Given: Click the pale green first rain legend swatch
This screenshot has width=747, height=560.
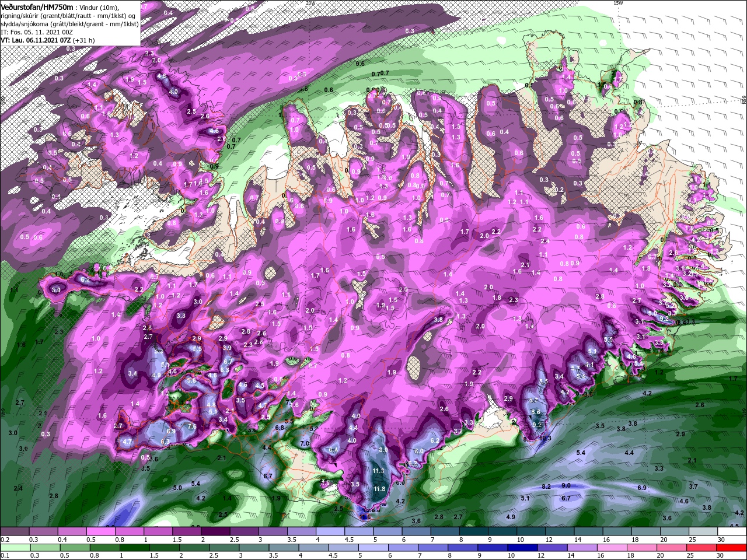Looking at the screenshot, I should [14, 548].
